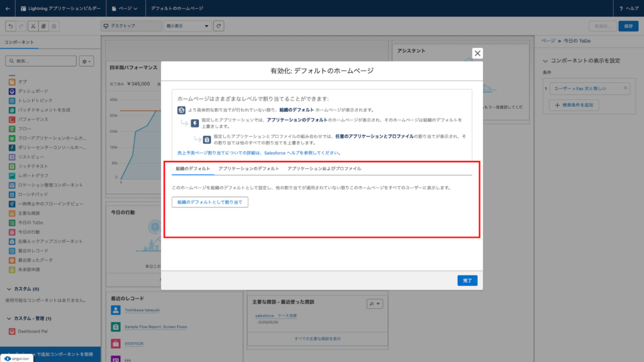Select the ダッシュボード component
This screenshot has width=644, height=362.
pyautogui.click(x=33, y=91)
